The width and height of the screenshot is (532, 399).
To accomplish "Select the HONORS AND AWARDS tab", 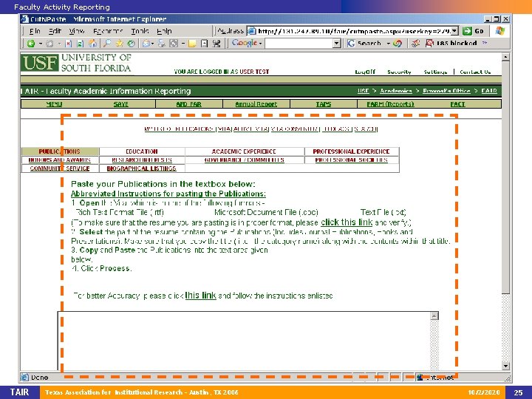I will [60, 160].
